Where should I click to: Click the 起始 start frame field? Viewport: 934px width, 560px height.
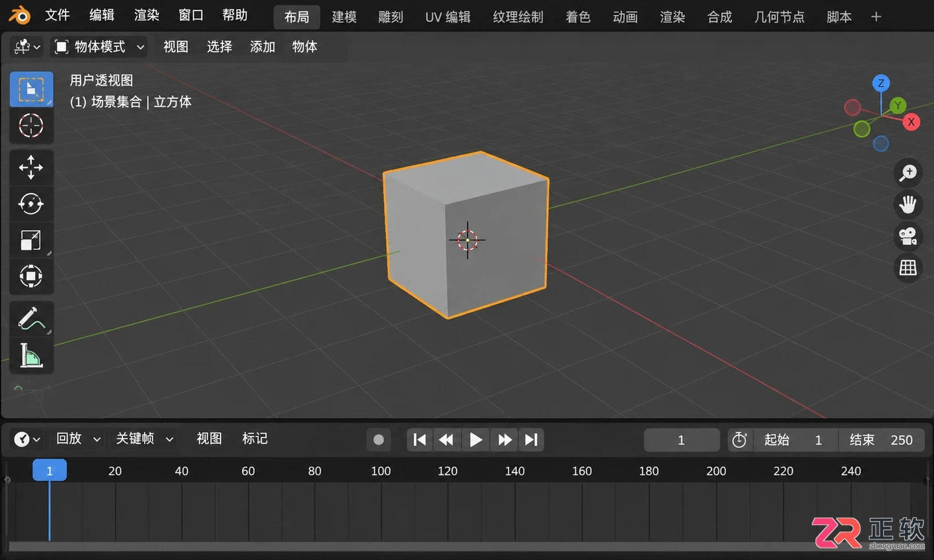(795, 439)
